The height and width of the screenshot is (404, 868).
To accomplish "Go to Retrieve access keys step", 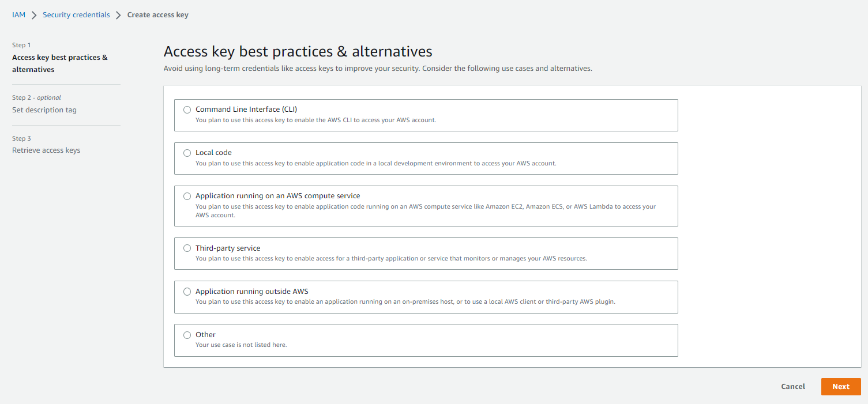I will pos(46,150).
